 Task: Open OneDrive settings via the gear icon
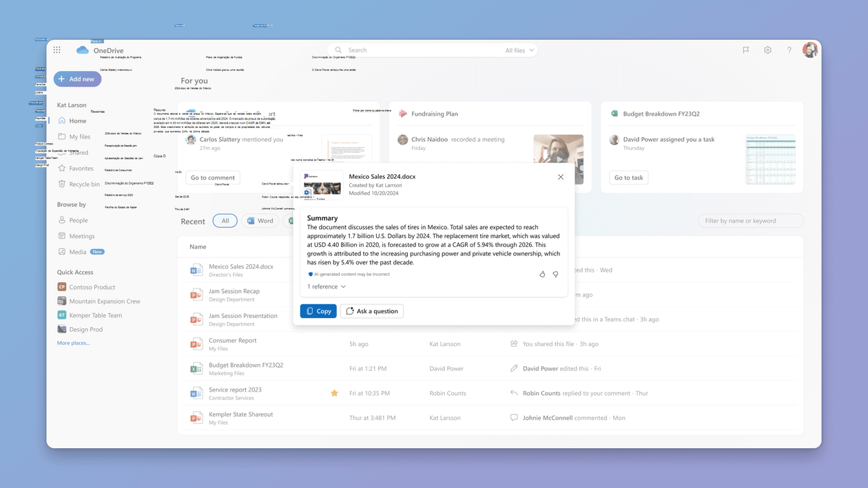coord(767,50)
